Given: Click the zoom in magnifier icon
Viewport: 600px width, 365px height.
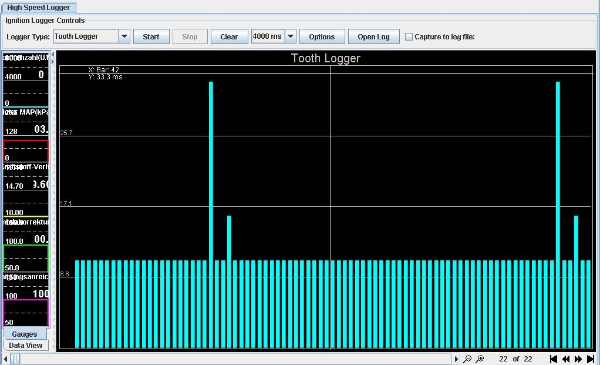Looking at the screenshot, I should (x=479, y=359).
